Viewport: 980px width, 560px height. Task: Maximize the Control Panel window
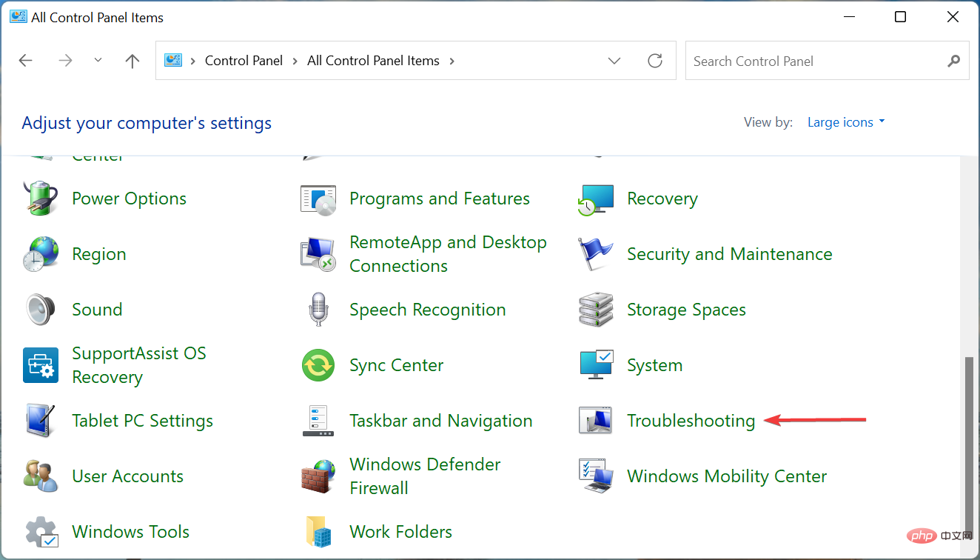coord(900,17)
